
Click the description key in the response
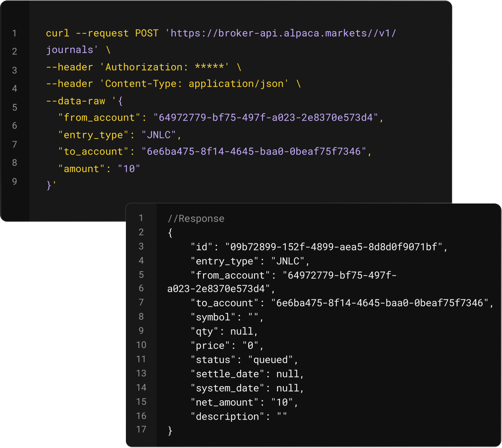click(227, 416)
